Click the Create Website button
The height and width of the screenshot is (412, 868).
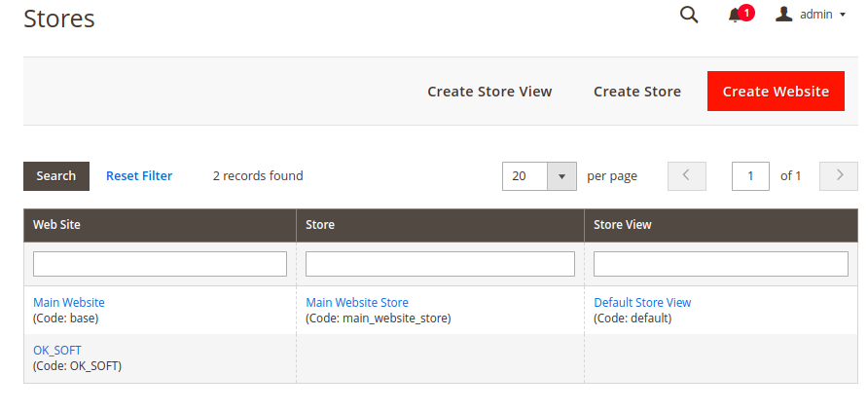click(776, 91)
